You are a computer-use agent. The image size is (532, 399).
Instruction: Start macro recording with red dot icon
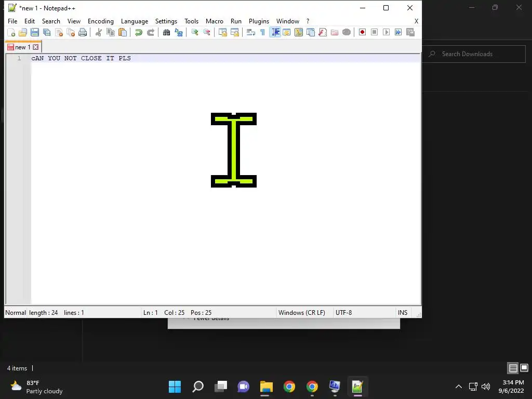[x=362, y=33]
